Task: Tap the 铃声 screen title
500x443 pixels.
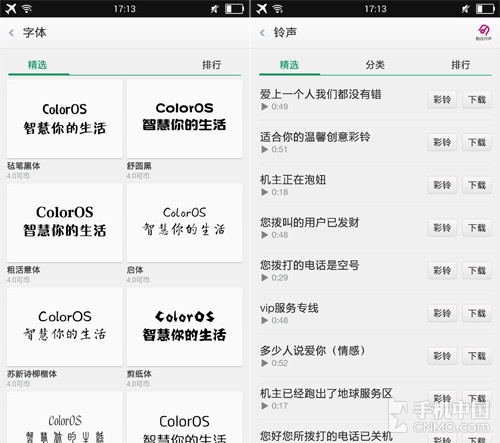Action: [285, 33]
